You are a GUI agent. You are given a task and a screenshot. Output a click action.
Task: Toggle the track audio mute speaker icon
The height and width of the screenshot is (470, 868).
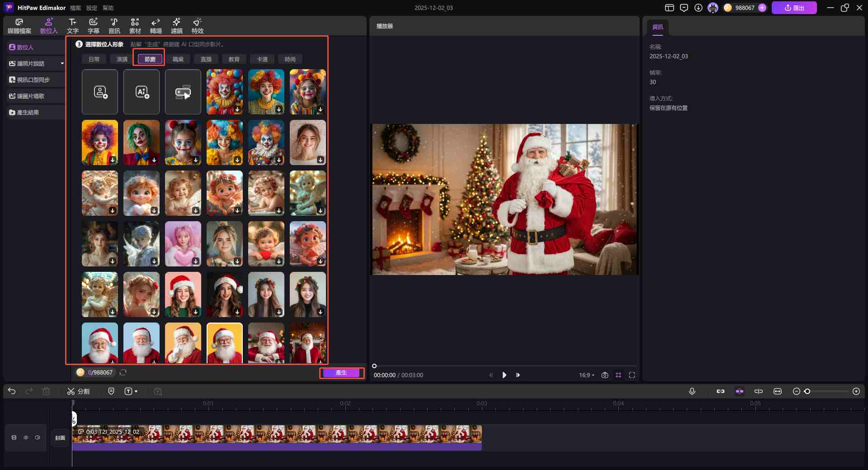[38, 437]
